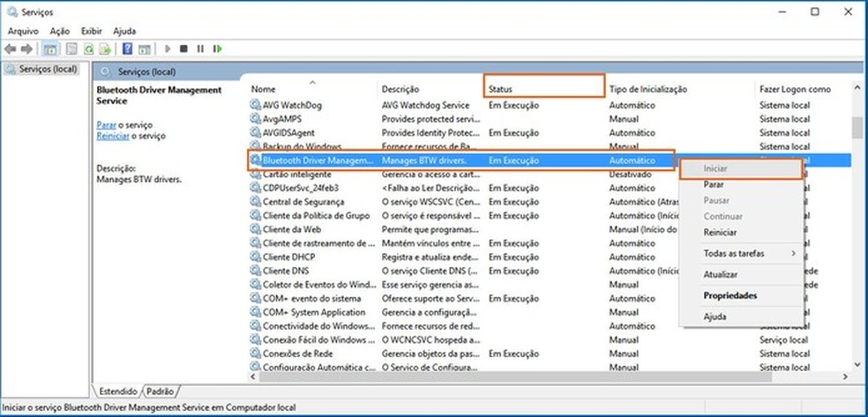Select the Conexão Fácil do Windows row
This screenshot has width=868, height=417.
(549, 339)
